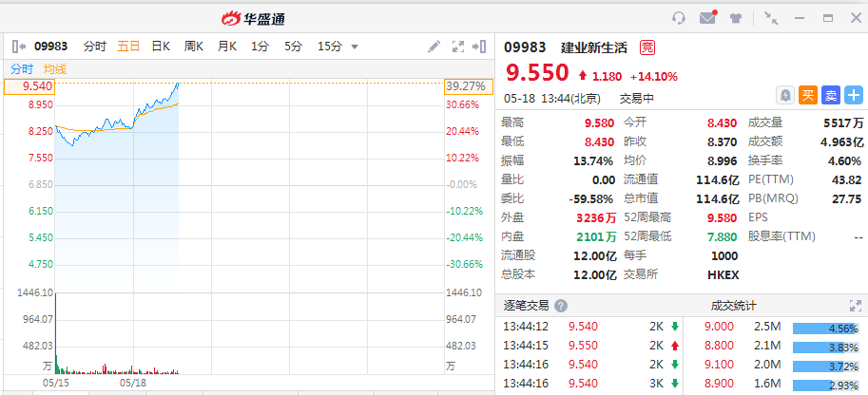Click the +14.10% change value
The width and height of the screenshot is (868, 395).
(654, 76)
